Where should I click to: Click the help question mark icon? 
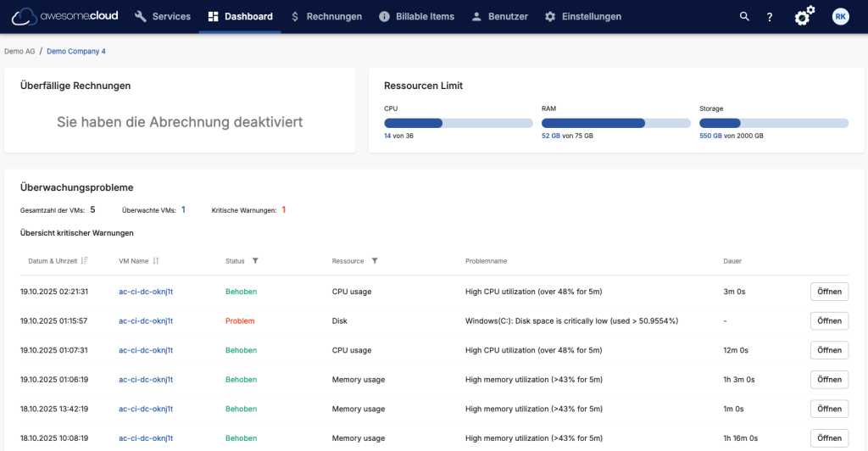[x=770, y=17]
